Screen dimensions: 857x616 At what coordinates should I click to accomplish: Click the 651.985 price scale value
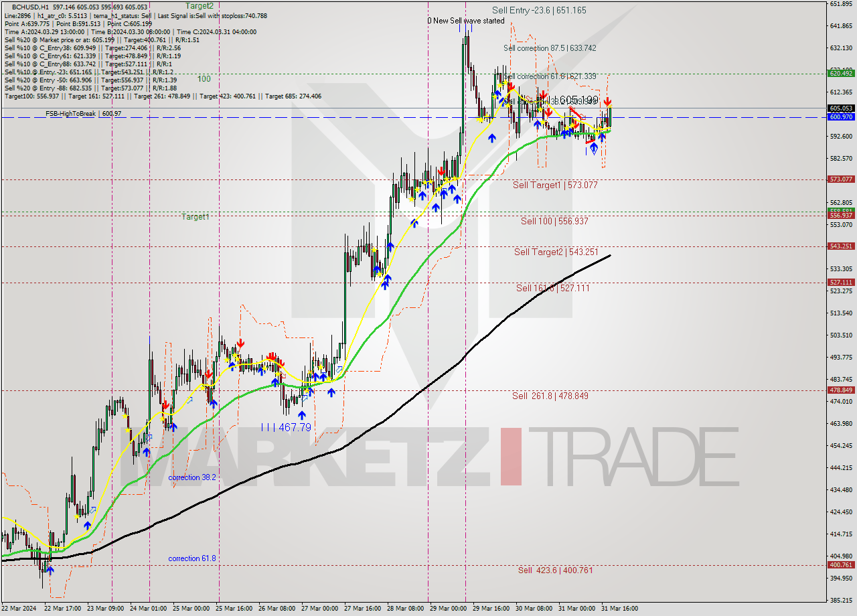[x=841, y=4]
